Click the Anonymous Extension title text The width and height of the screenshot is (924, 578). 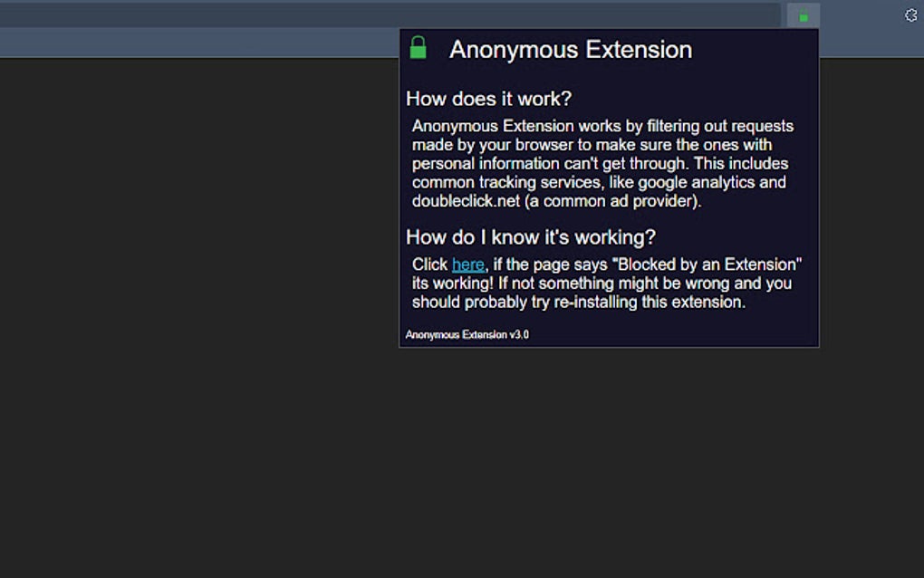[571, 49]
